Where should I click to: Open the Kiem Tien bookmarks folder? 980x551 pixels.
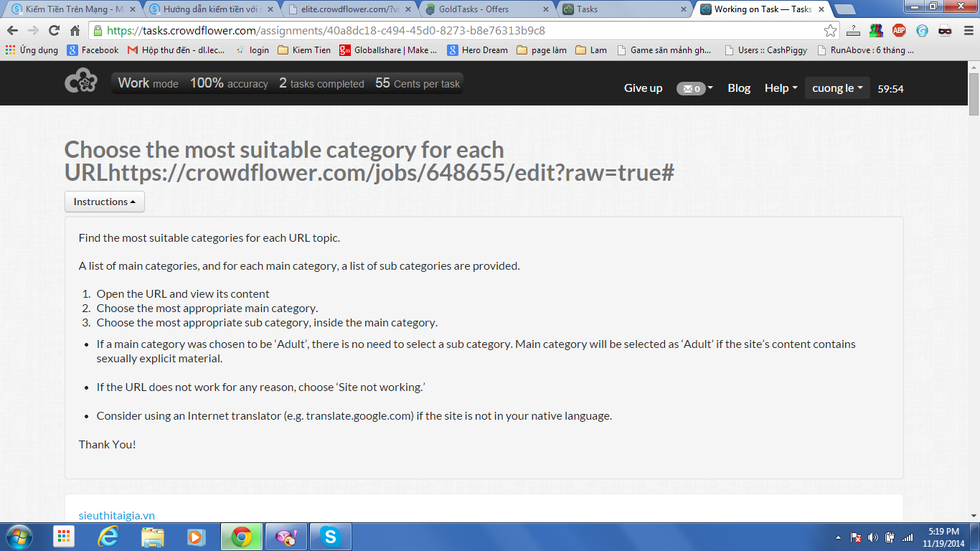point(304,50)
